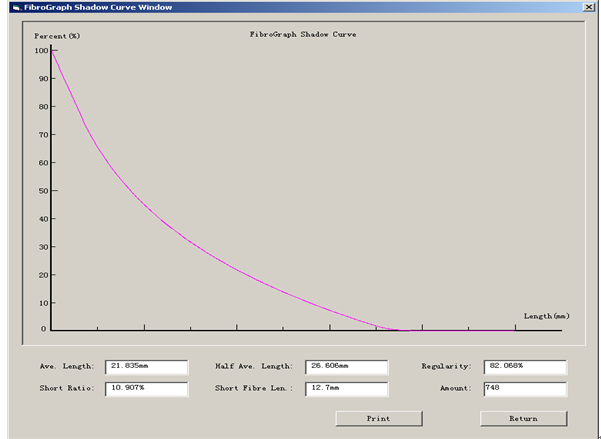Viewport: 601px width, 439px height.
Task: Click the Half Ave. Length value field
Action: 346,367
